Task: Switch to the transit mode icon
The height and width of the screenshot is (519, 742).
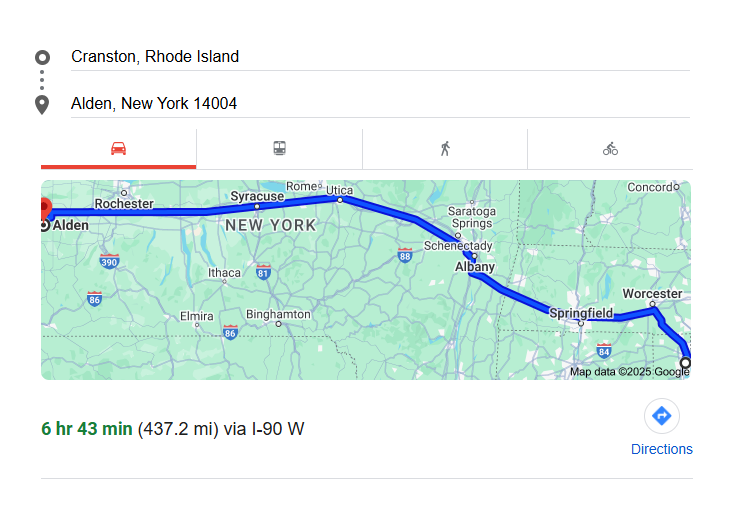Action: tap(280, 149)
